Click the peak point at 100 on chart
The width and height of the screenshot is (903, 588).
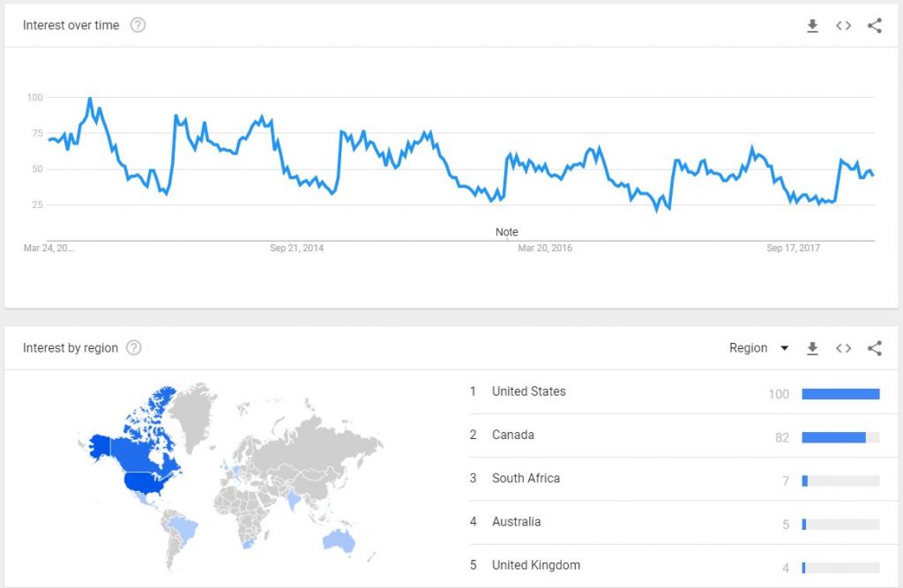pos(90,99)
